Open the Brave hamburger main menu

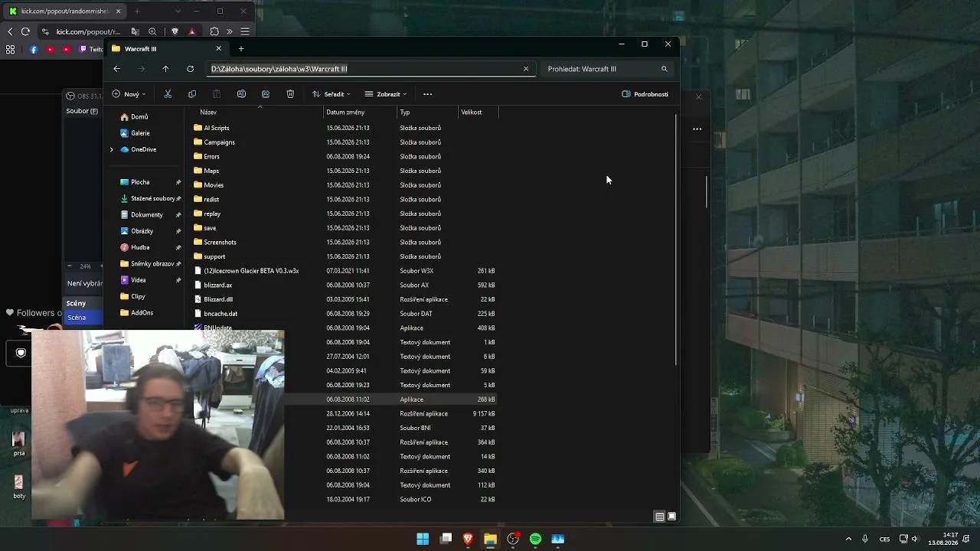[245, 31]
